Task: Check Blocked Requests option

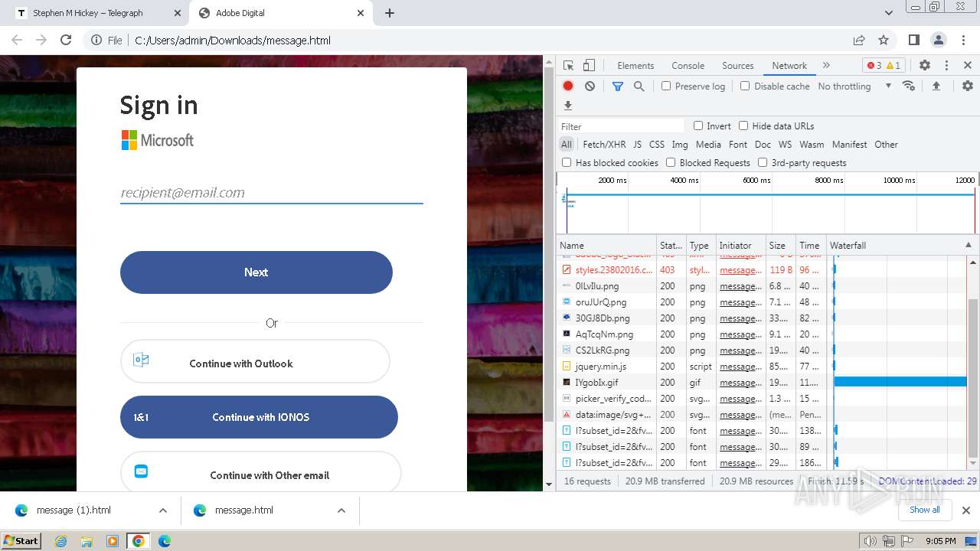Action: 671,162
